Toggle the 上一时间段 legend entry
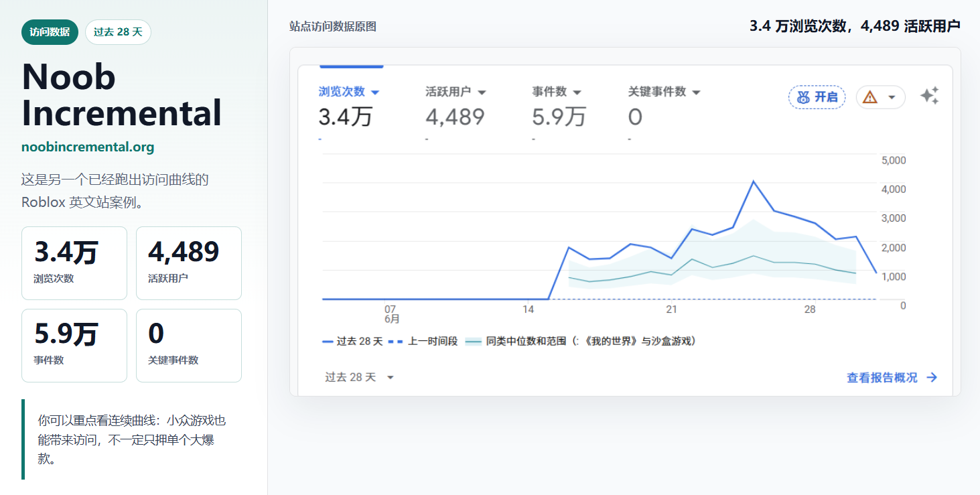This screenshot has width=980, height=495. coord(423,341)
